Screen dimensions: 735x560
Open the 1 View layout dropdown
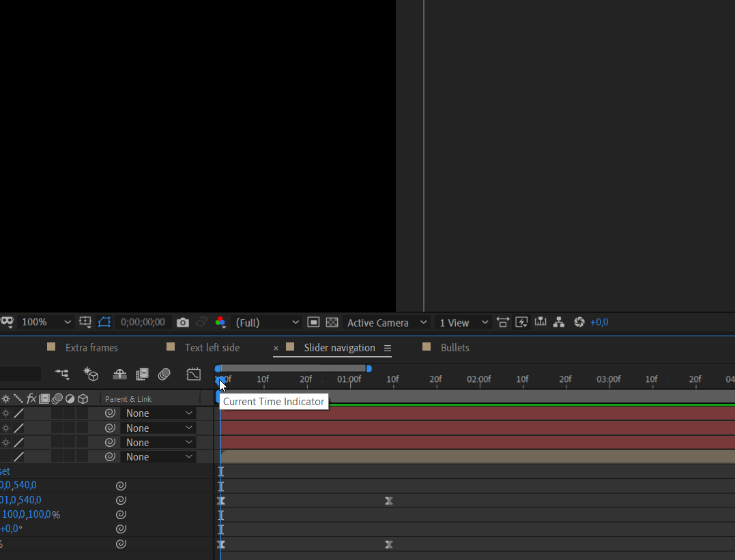(464, 323)
